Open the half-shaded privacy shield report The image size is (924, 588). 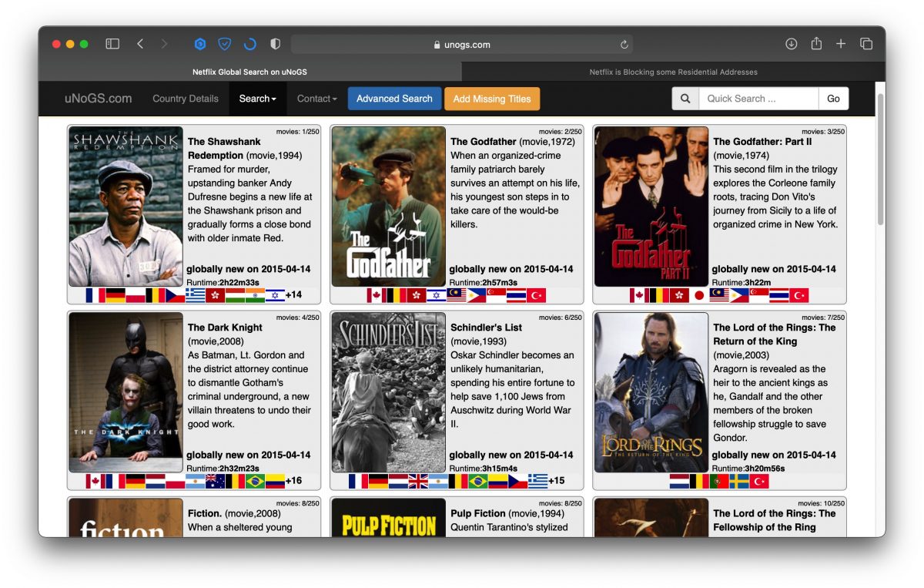coord(275,44)
